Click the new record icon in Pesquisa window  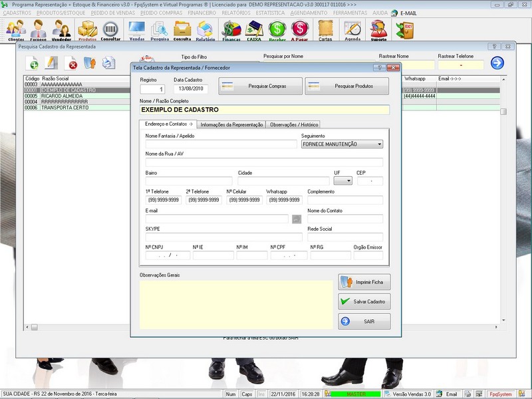[x=32, y=63]
